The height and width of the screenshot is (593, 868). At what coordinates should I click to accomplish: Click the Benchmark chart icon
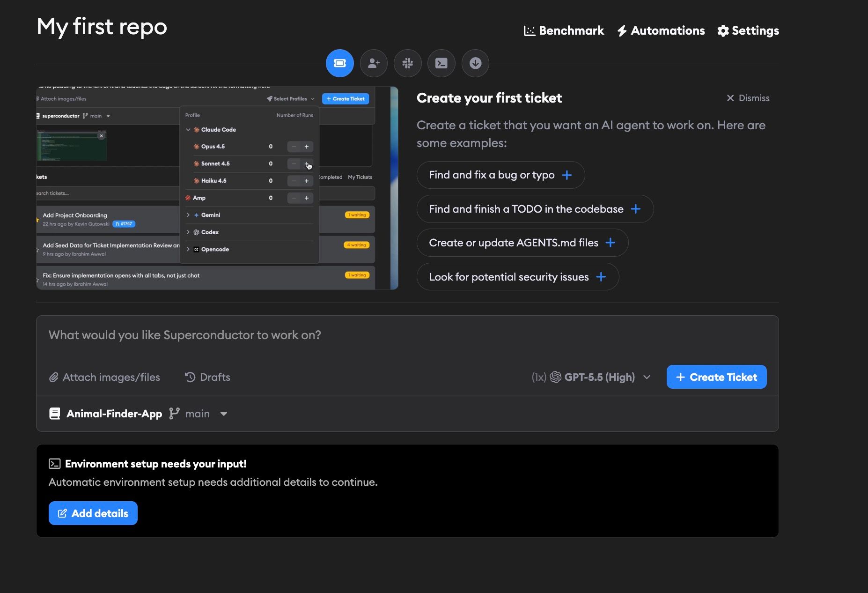pyautogui.click(x=530, y=31)
